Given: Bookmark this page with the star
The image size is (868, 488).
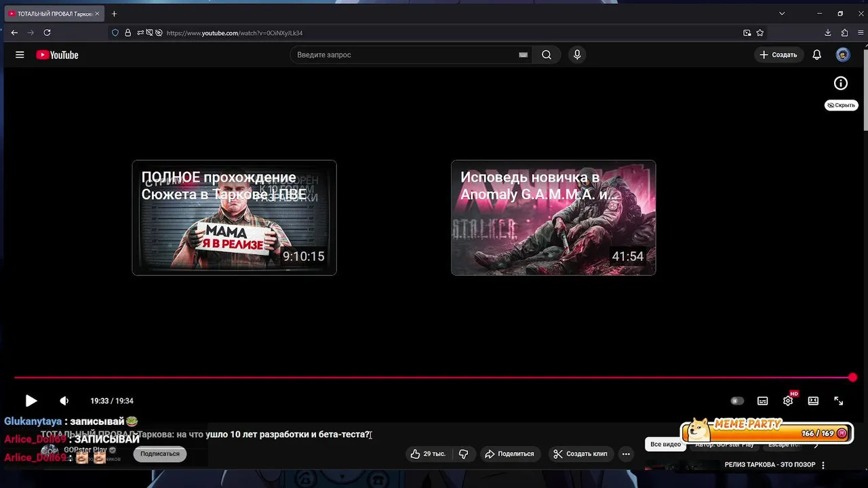Looking at the screenshot, I should [x=760, y=33].
